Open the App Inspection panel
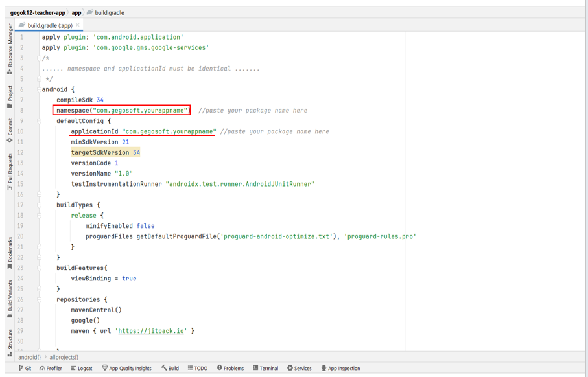Image resolution: width=588 pixels, height=377 pixels. pos(341,368)
